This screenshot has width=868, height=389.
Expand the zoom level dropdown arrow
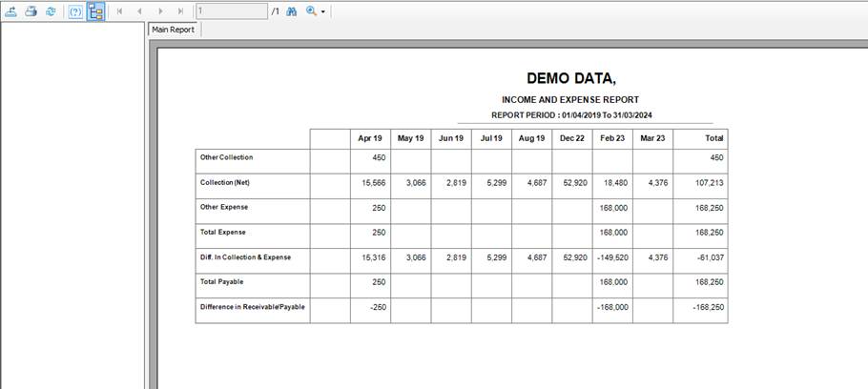tap(324, 11)
